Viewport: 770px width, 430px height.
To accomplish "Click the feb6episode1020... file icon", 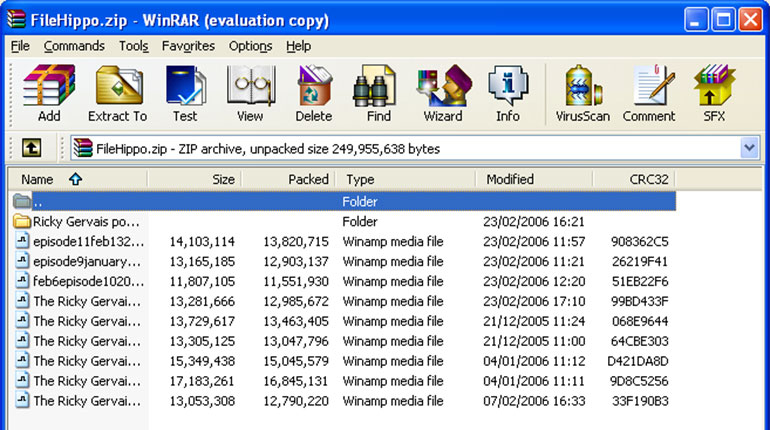I will coord(22,281).
